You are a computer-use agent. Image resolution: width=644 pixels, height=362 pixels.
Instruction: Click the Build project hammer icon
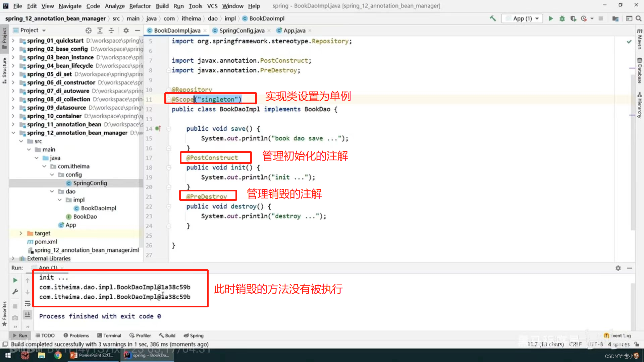[x=493, y=18]
